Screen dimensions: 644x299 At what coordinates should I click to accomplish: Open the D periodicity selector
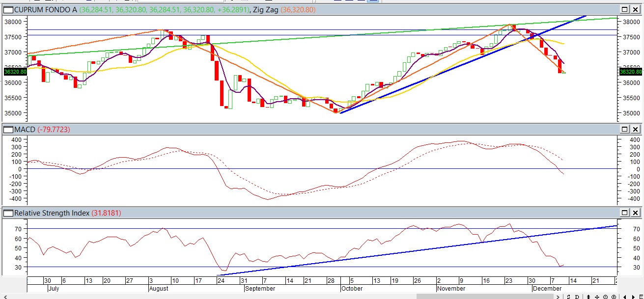(x=577, y=297)
